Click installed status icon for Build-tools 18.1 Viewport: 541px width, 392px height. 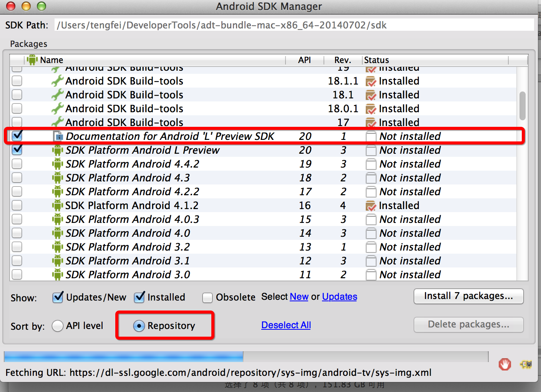tap(371, 95)
